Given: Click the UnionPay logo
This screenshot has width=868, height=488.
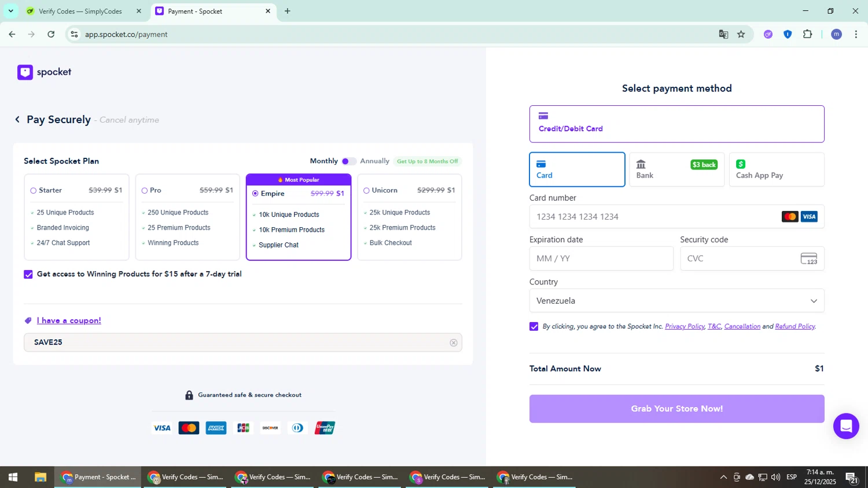Looking at the screenshot, I should (x=325, y=428).
